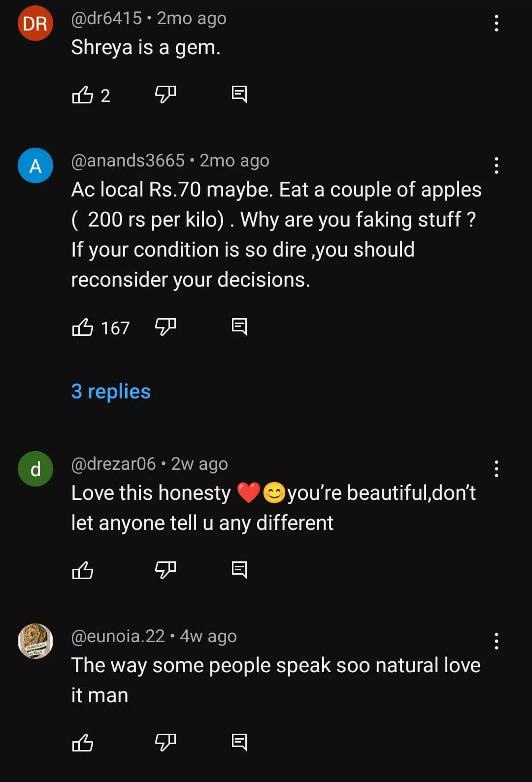Open more options for @anands3665's comment

(x=496, y=165)
